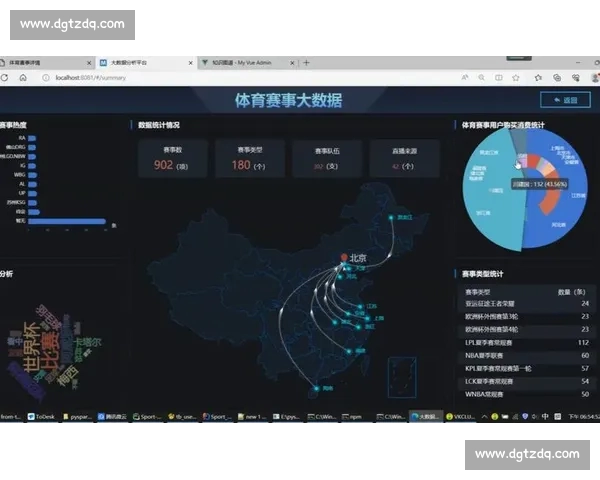Close the 知识图谱 - My Vue Admin tab

pyautogui.click(x=292, y=63)
